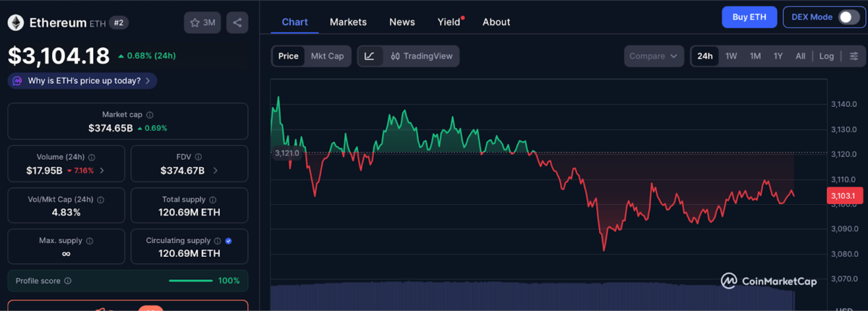
Task: Open chart settings sliders icon
Action: point(854,56)
